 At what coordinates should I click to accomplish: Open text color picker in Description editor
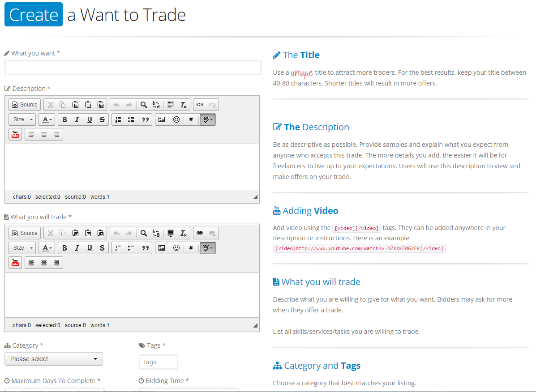pyautogui.click(x=47, y=119)
